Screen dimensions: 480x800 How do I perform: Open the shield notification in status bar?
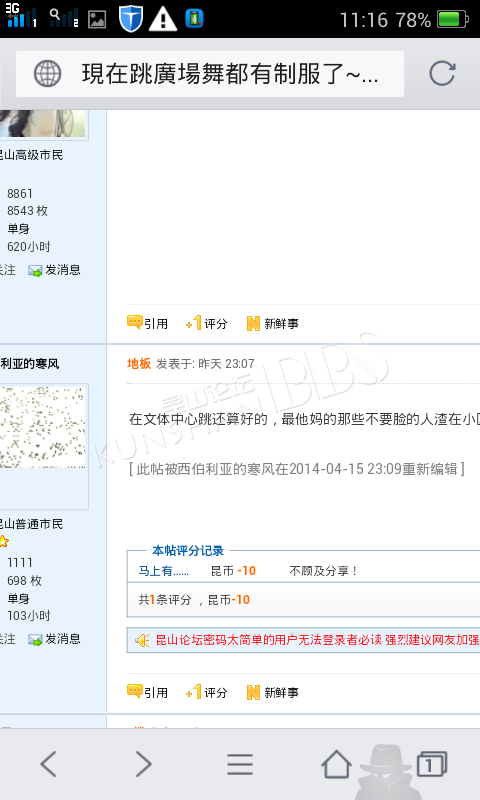tap(130, 19)
